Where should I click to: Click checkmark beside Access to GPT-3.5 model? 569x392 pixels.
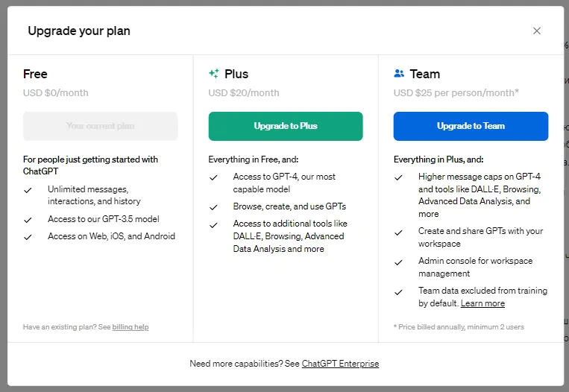28,220
